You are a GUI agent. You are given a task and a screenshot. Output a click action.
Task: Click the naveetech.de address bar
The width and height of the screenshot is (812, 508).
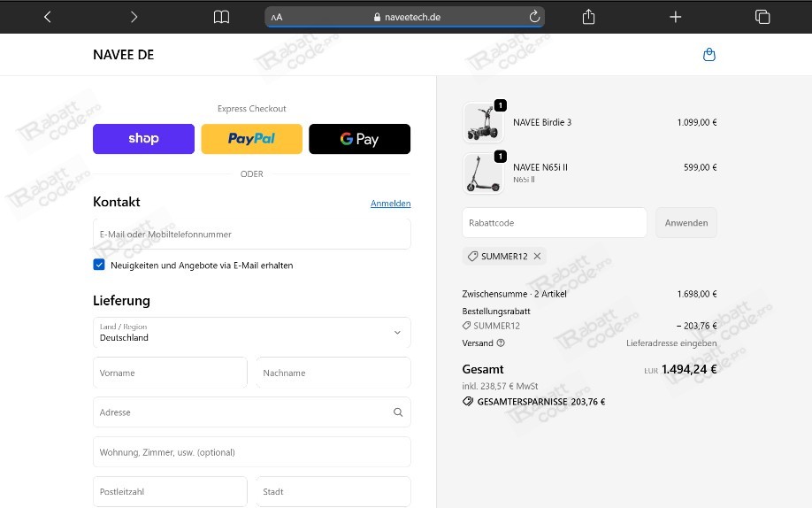(x=404, y=17)
